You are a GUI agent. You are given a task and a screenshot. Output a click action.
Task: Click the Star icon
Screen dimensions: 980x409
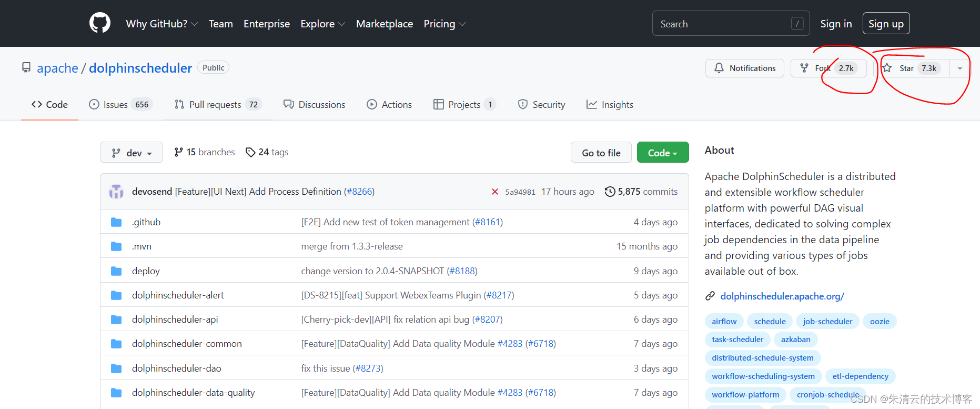click(887, 68)
